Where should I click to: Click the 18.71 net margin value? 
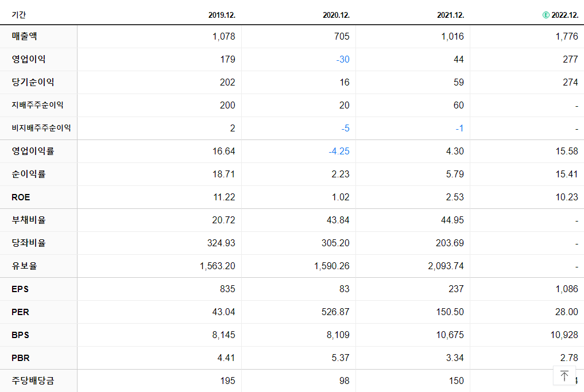click(x=224, y=174)
